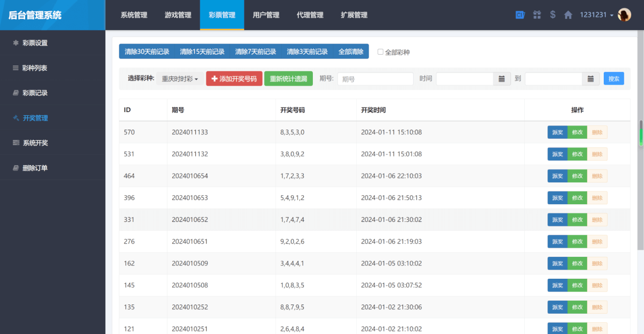
Task: Click the blue card icon in the header
Action: click(x=519, y=15)
